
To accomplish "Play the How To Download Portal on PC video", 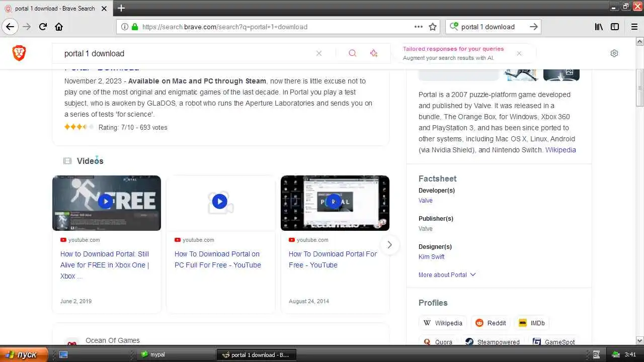I will 219,202.
